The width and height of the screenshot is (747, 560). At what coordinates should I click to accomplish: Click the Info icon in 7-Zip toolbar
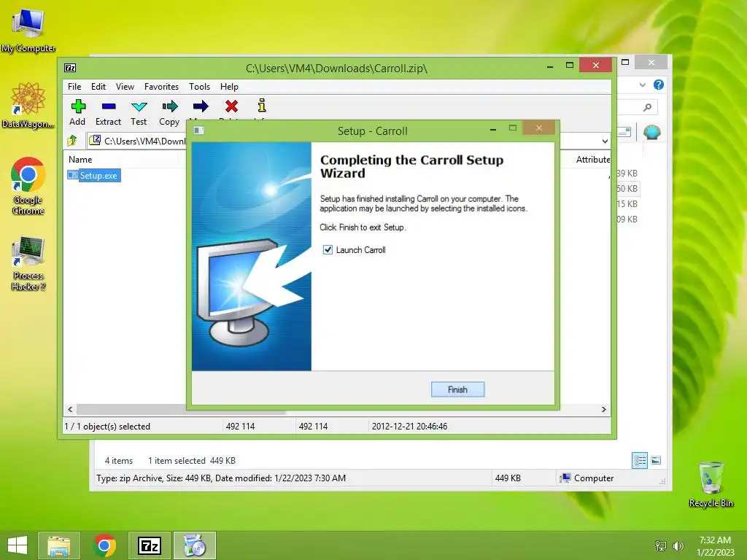(262, 106)
